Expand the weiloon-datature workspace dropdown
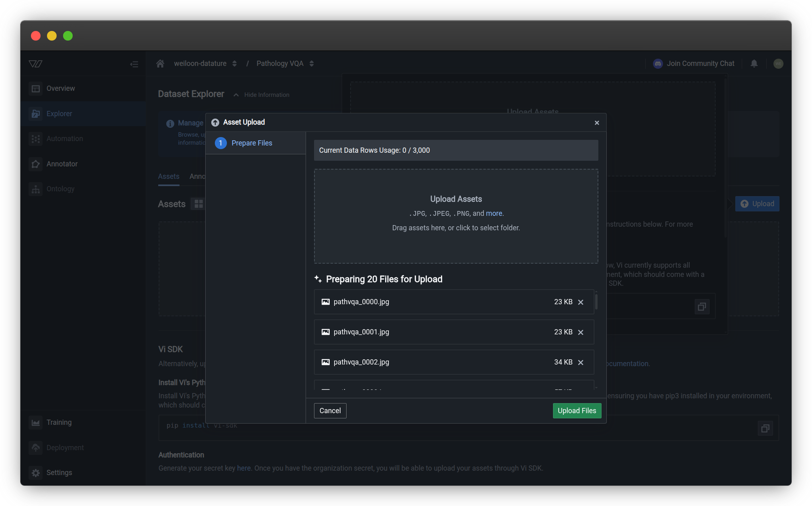The image size is (812, 506). point(235,63)
